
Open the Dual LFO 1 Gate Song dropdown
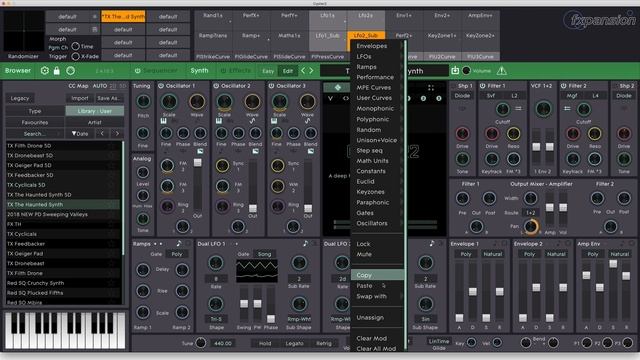pyautogui.click(x=264, y=254)
